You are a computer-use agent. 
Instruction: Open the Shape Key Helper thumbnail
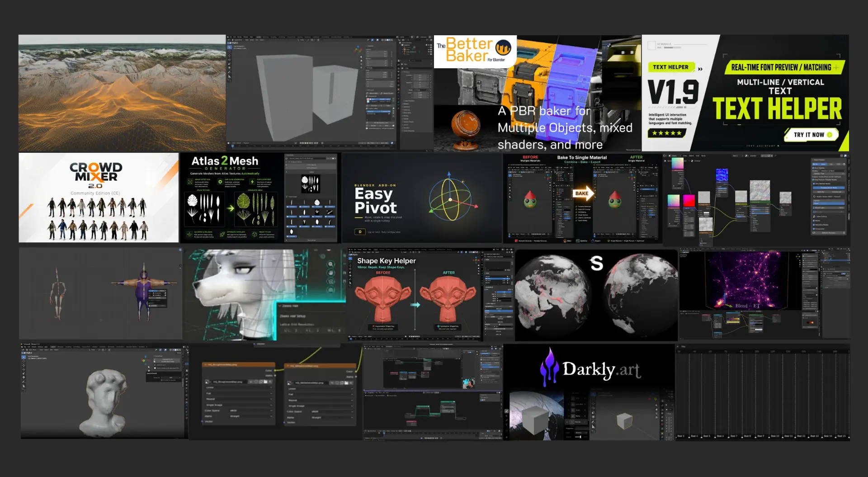point(431,294)
